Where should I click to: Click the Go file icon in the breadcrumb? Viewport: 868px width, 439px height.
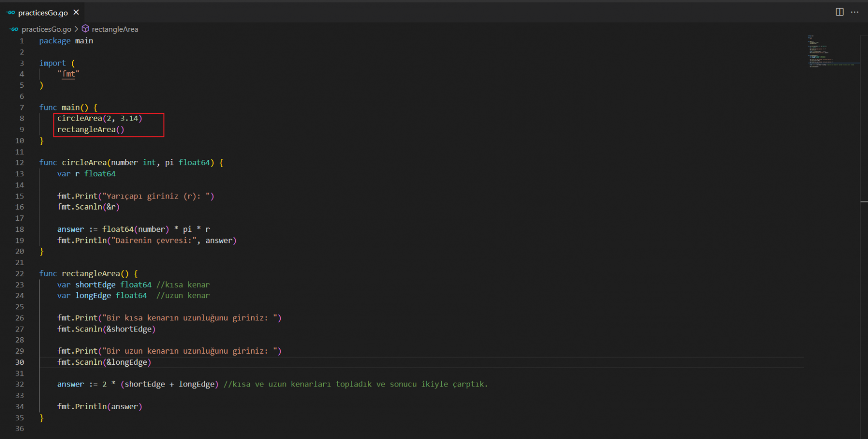(14, 29)
